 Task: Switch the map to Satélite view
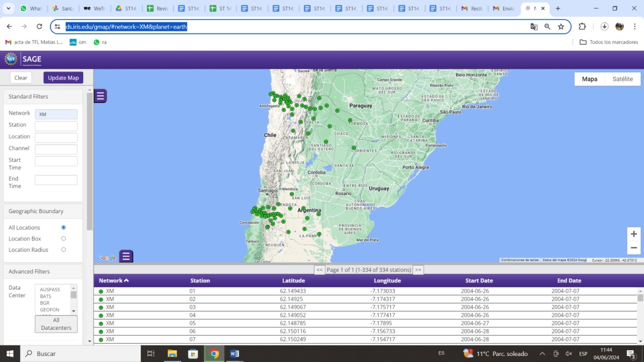(x=623, y=79)
